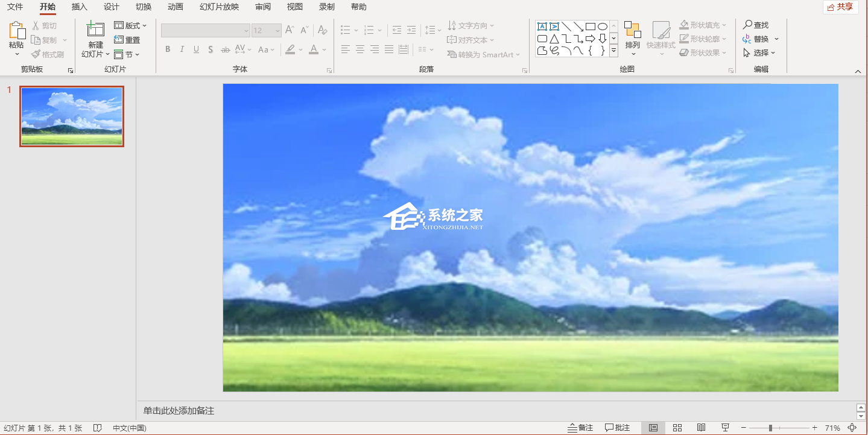
Task: Open Comments (批注) from status bar
Action: (x=618, y=428)
